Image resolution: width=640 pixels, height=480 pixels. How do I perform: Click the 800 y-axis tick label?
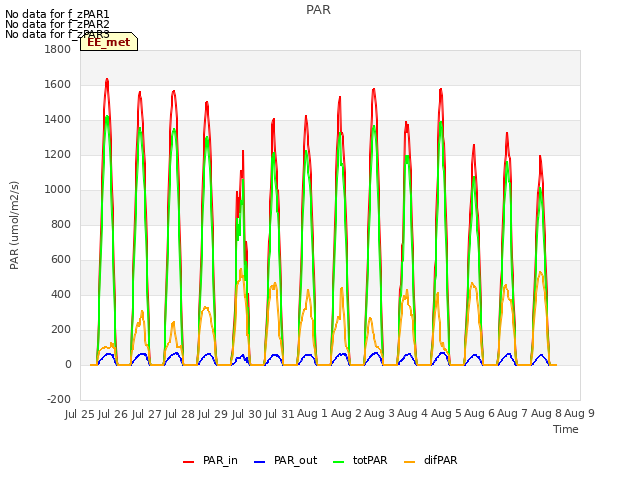click(x=61, y=224)
